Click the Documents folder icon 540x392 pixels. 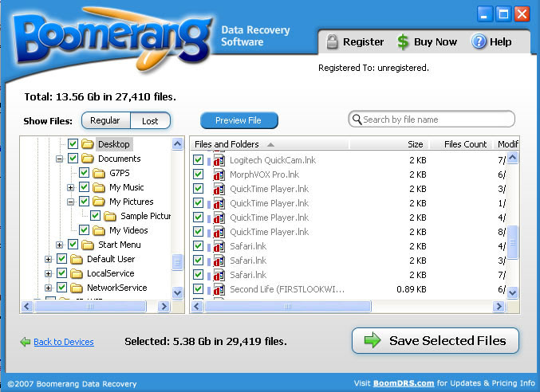[x=88, y=159]
